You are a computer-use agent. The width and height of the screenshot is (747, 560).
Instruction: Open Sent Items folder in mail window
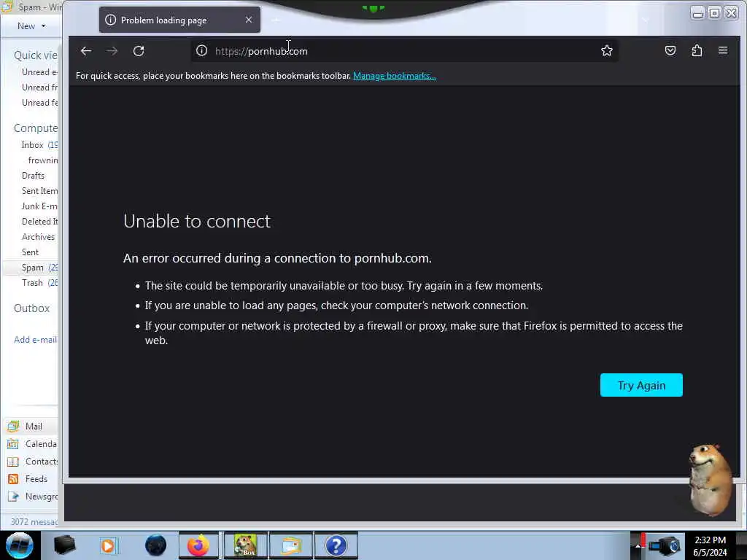point(39,190)
